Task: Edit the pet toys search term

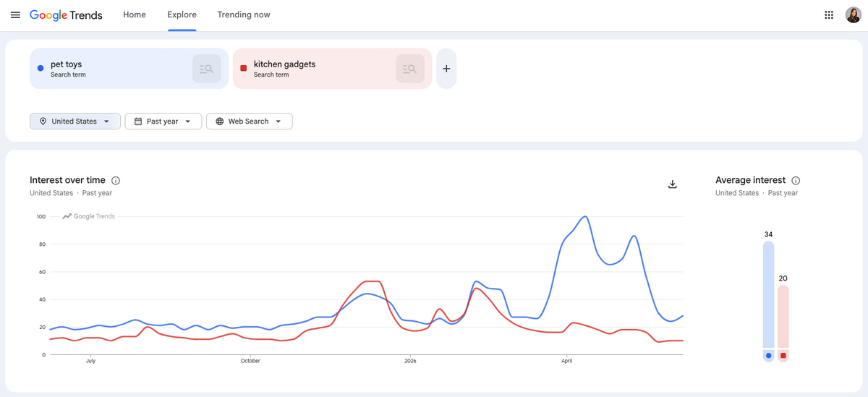Action: click(67, 64)
